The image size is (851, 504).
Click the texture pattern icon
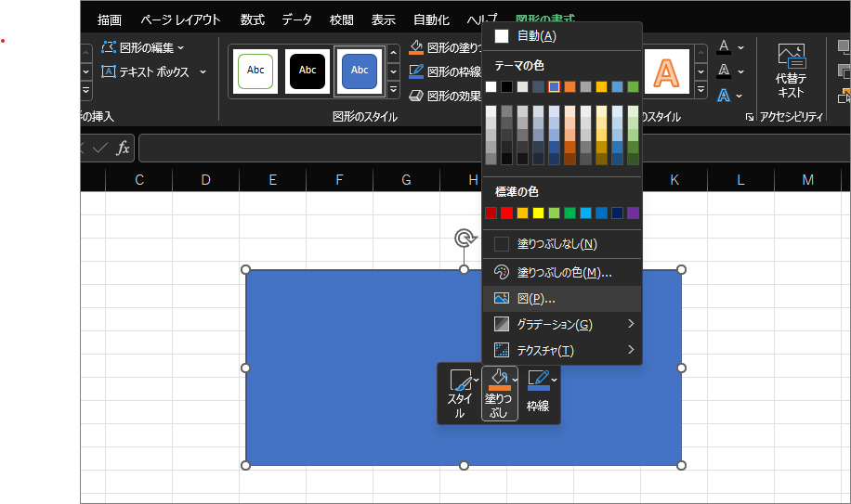click(x=502, y=350)
